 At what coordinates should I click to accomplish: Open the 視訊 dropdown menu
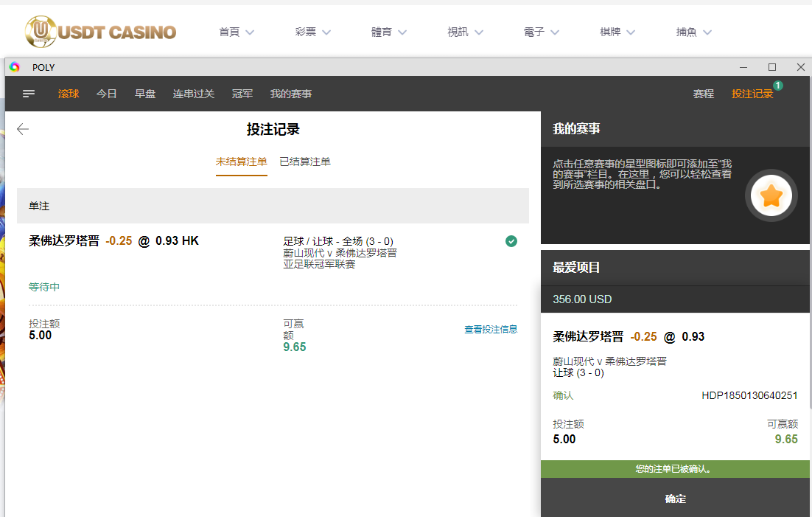coord(465,32)
